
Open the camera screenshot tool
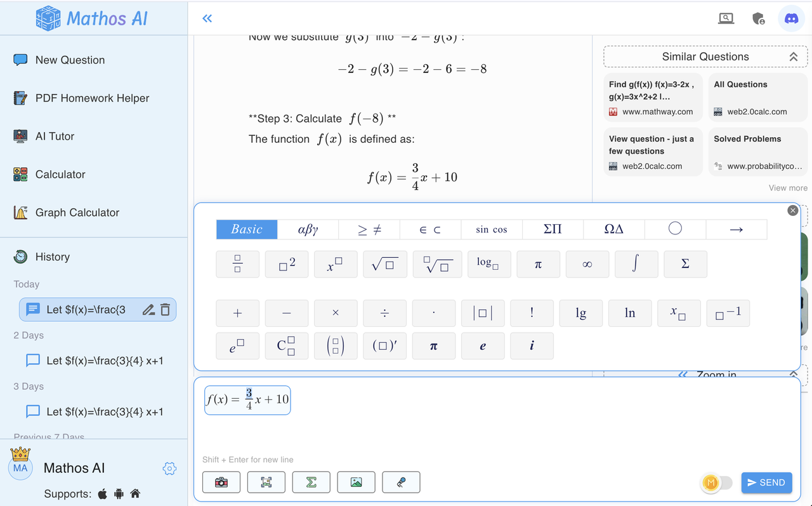point(221,482)
